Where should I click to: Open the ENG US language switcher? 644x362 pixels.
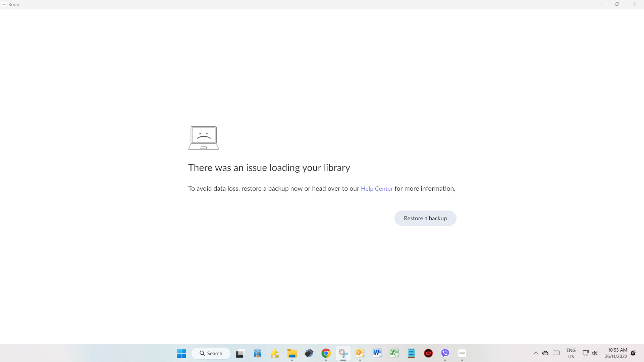click(571, 353)
